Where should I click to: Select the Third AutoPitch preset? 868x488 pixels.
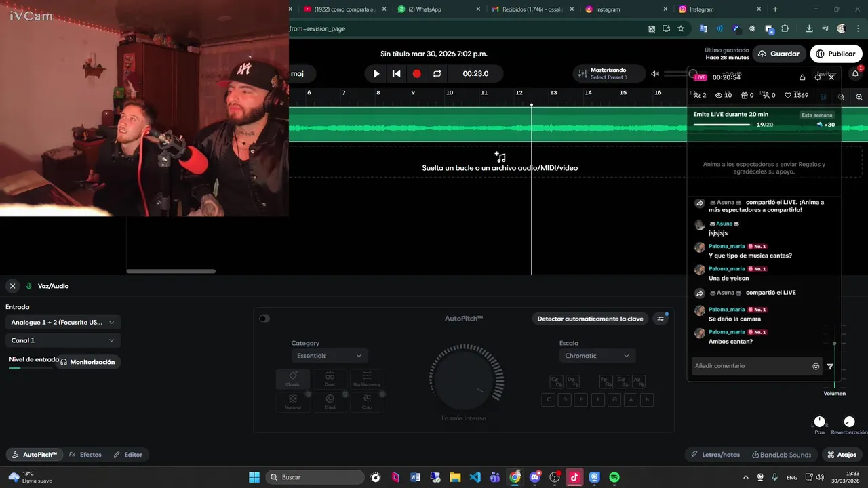[330, 402]
